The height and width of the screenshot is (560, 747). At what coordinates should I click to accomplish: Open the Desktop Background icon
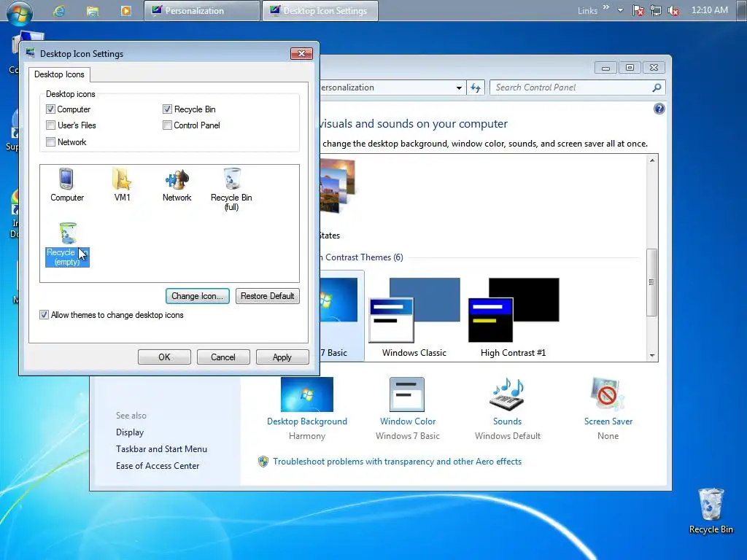tap(307, 394)
